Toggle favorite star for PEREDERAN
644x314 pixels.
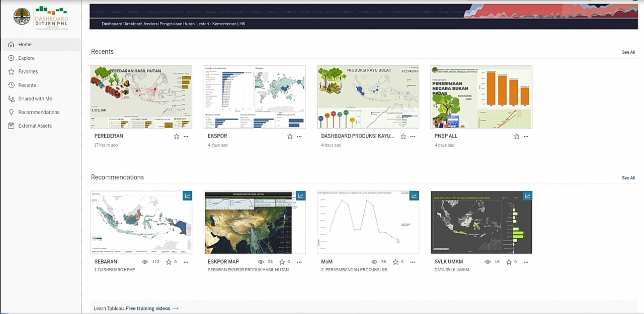177,136
